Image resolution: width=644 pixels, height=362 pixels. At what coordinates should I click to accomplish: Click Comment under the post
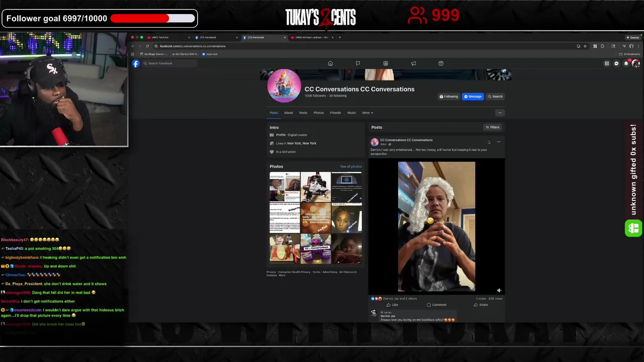click(437, 305)
